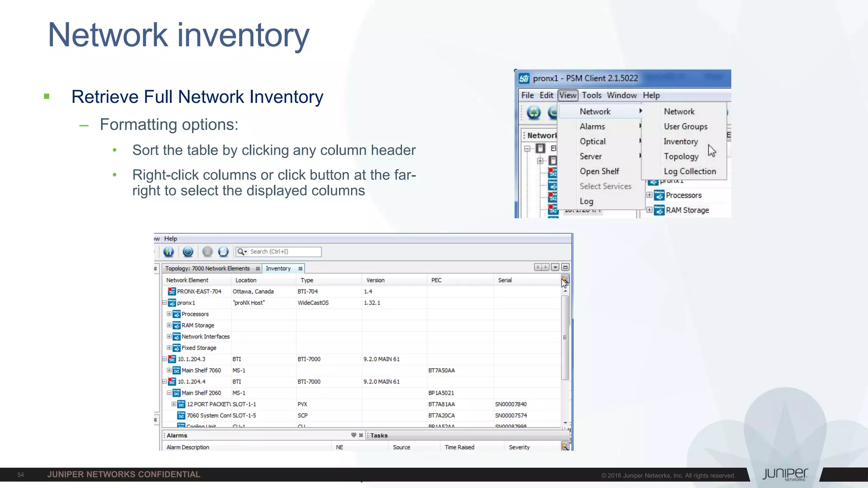The image size is (868, 488).
Task: Open the Tools menu in PSM Client
Action: pyautogui.click(x=592, y=95)
